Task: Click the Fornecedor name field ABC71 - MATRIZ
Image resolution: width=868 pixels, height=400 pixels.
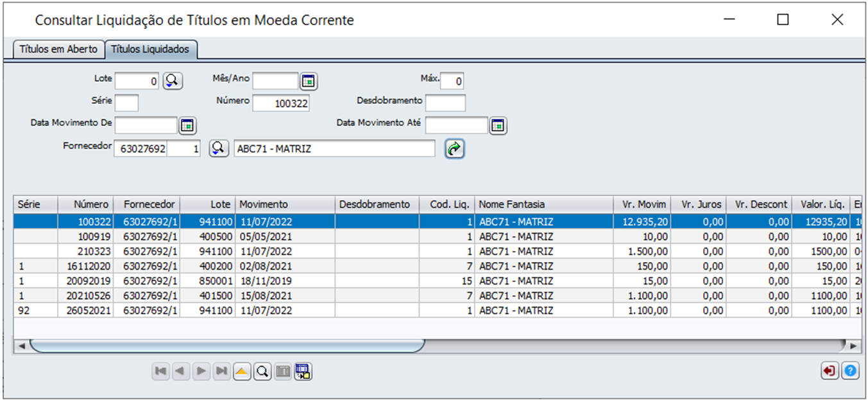Action: (x=335, y=149)
